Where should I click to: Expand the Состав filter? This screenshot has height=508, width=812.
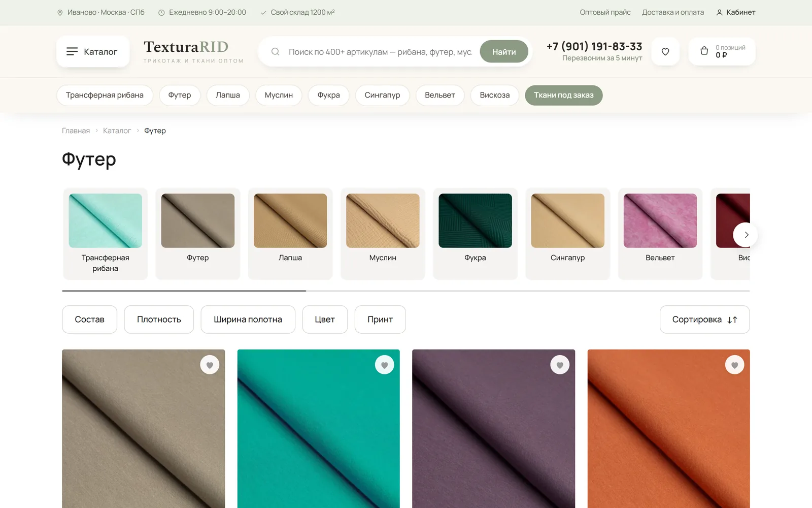pyautogui.click(x=89, y=320)
